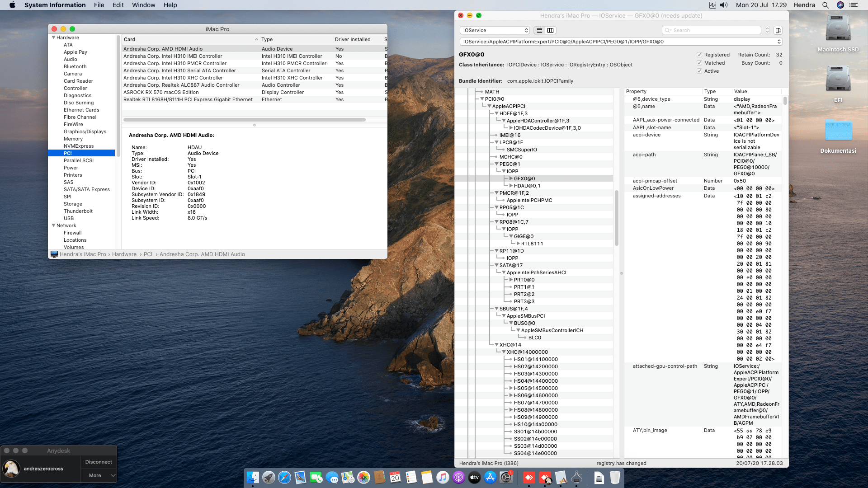Open Spotlight search in menu bar
The image size is (868, 488).
pyautogui.click(x=826, y=5)
